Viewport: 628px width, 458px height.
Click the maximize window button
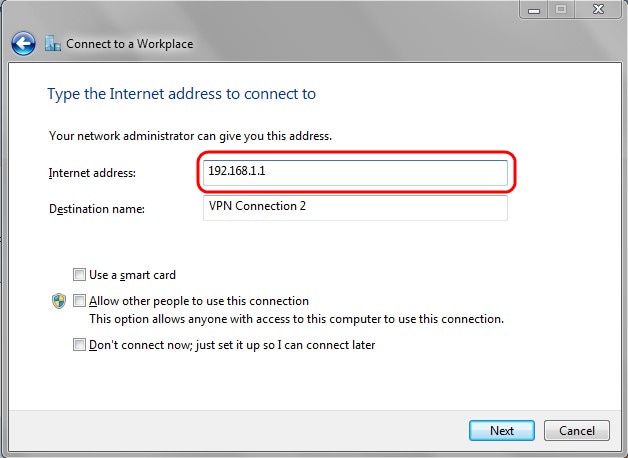(x=559, y=10)
